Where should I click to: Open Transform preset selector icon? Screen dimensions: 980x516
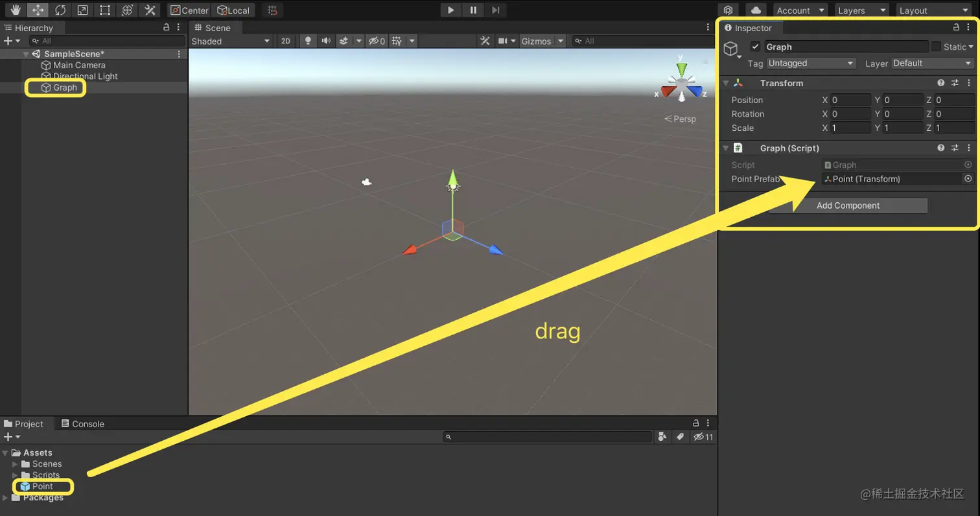(x=955, y=83)
